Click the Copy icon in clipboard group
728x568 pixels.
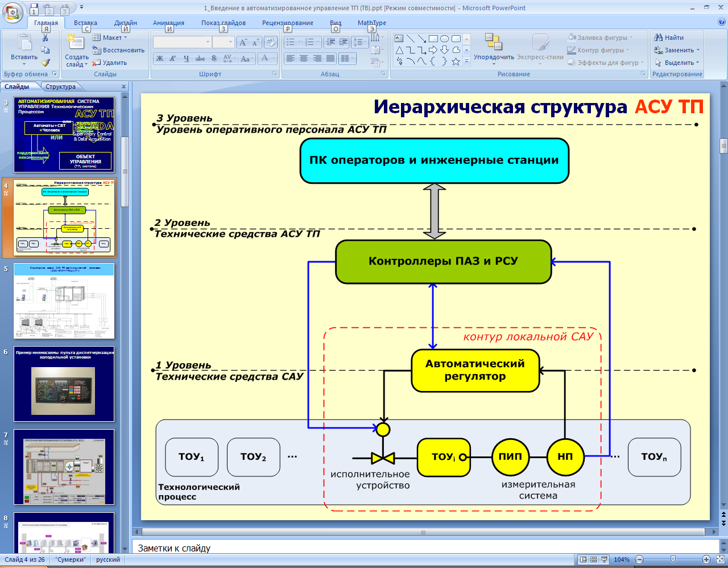pos(45,50)
